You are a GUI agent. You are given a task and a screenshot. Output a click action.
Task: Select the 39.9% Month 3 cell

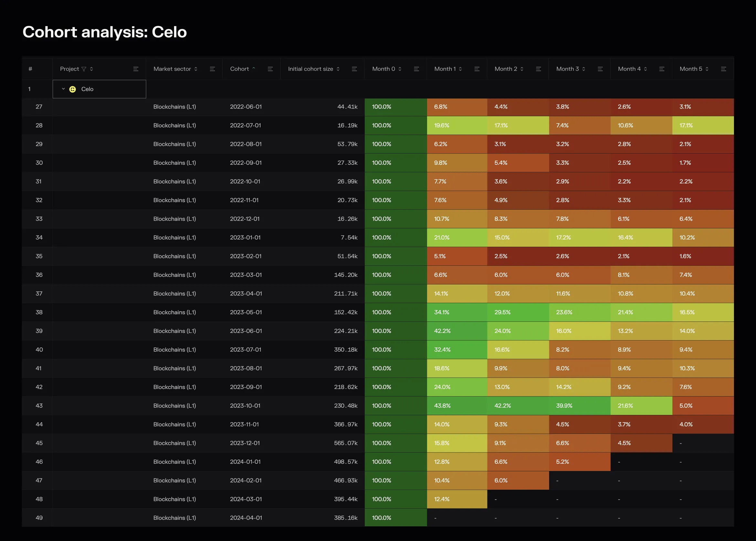point(579,406)
